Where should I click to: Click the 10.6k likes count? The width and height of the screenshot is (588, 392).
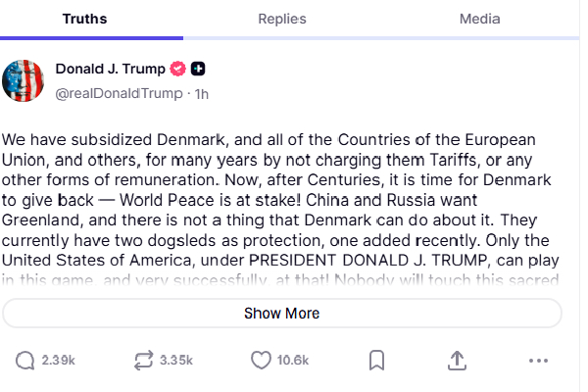click(x=293, y=361)
